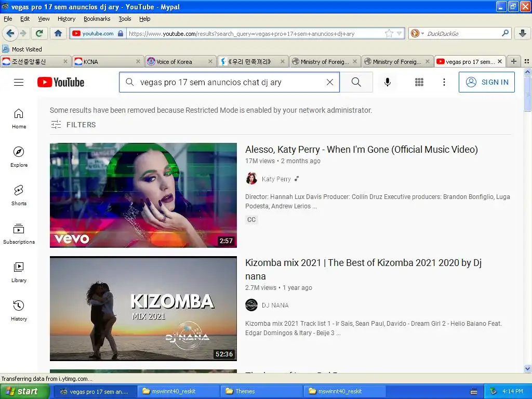The image size is (532, 399).
Task: Bookmark this page with the star icon
Action: tap(389, 33)
